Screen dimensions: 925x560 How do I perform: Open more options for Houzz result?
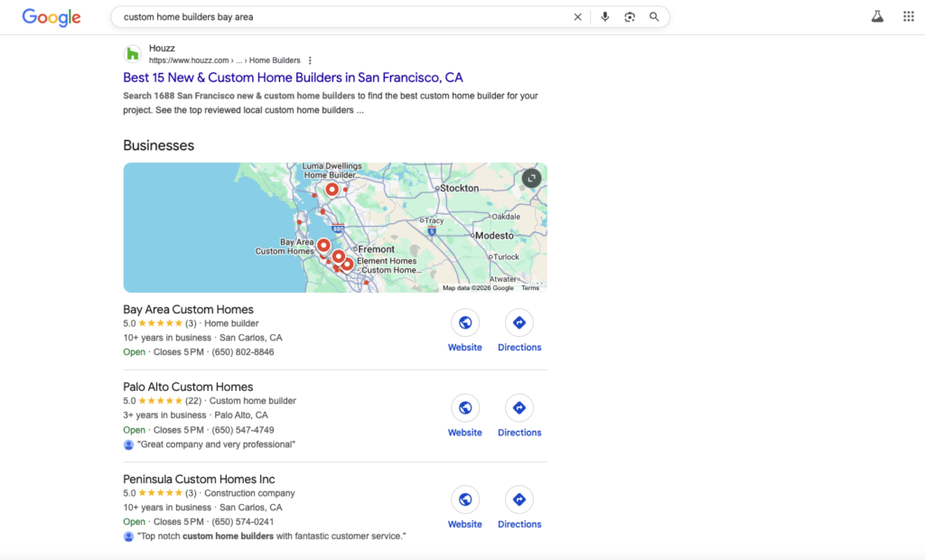pyautogui.click(x=311, y=61)
